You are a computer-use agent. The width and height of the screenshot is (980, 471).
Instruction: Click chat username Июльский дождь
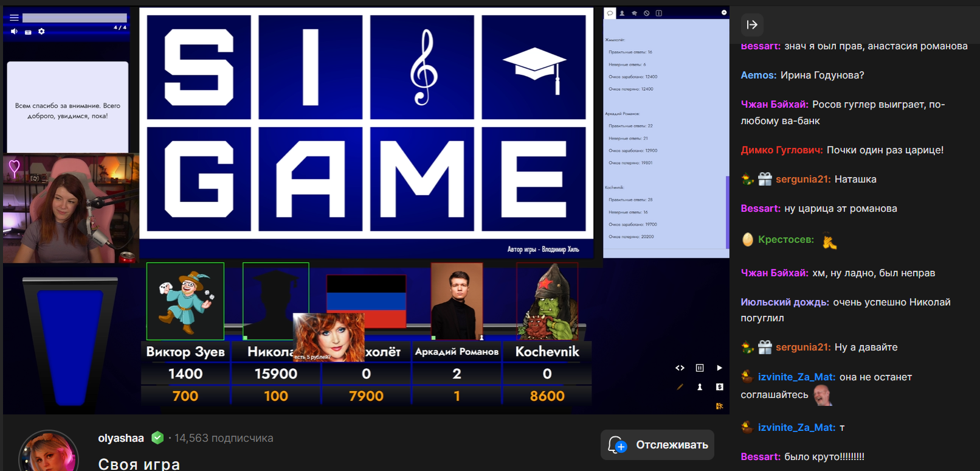click(x=785, y=302)
